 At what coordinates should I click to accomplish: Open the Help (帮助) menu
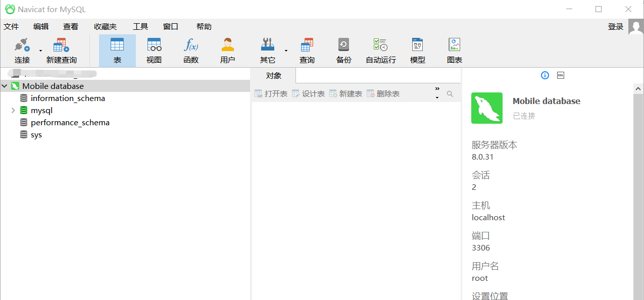click(x=204, y=27)
